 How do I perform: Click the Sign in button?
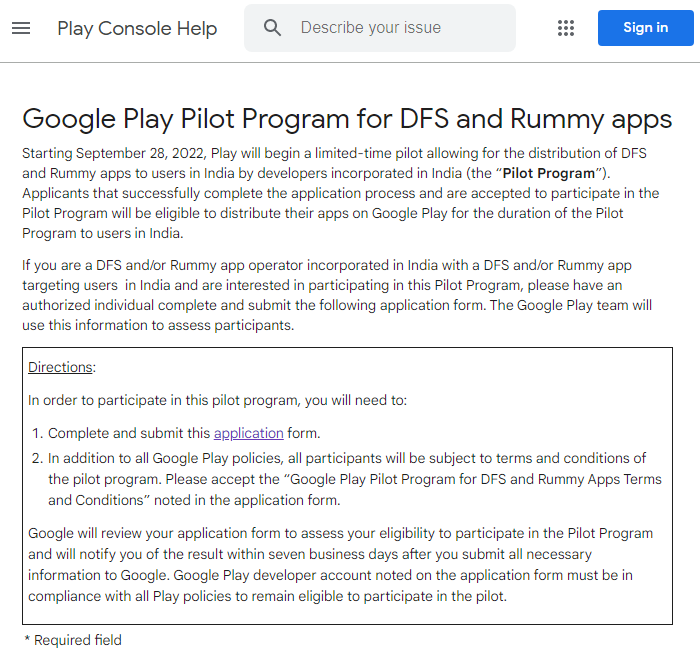point(646,28)
